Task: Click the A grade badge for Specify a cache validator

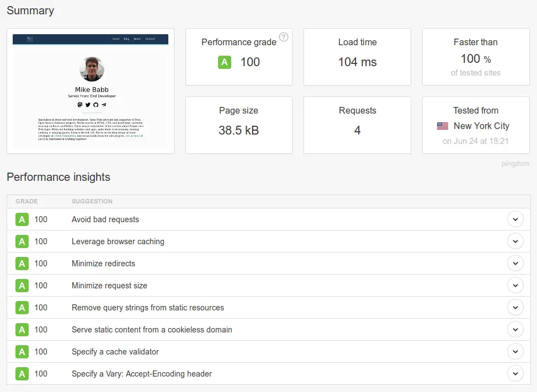Action: 22,352
